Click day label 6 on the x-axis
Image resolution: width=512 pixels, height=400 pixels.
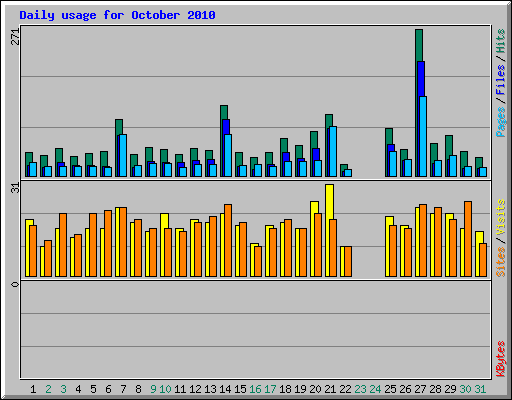click(108, 389)
